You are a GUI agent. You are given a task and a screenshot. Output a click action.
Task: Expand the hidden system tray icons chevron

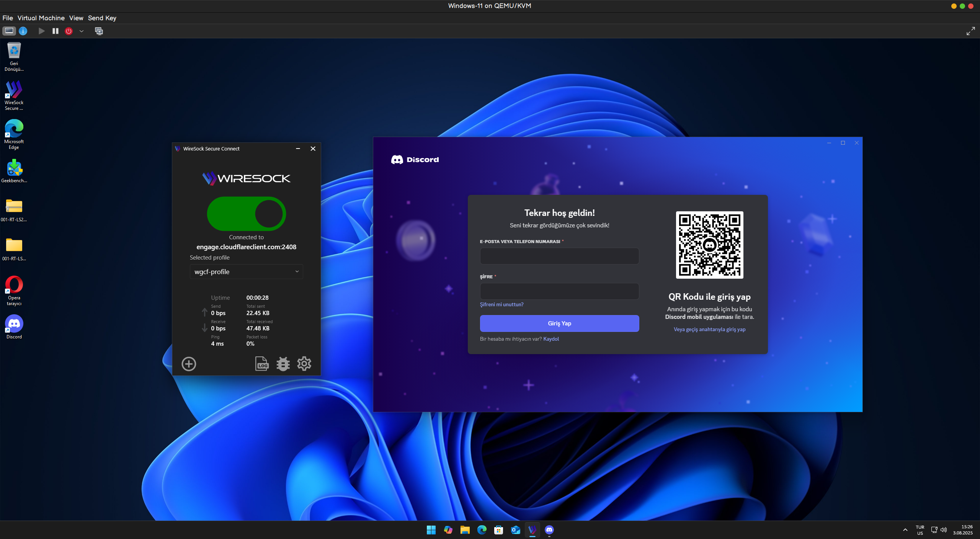coord(905,530)
